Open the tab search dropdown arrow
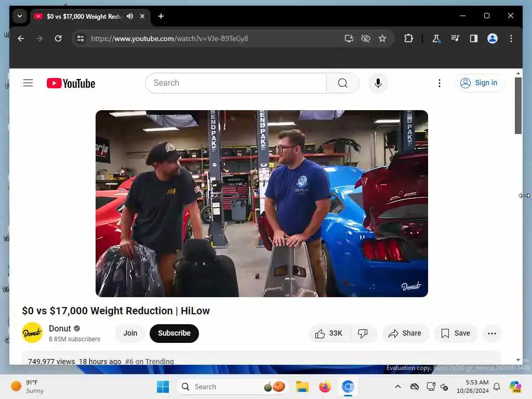Viewport: 532px width, 399px height. tap(20, 16)
